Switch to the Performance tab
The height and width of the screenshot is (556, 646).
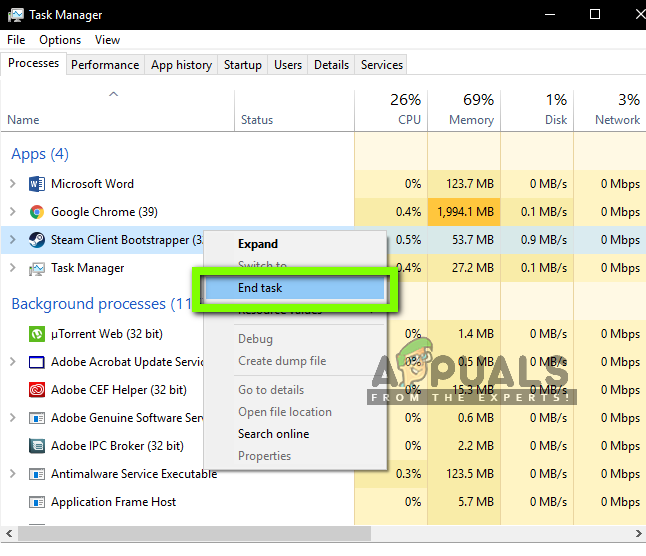point(105,65)
